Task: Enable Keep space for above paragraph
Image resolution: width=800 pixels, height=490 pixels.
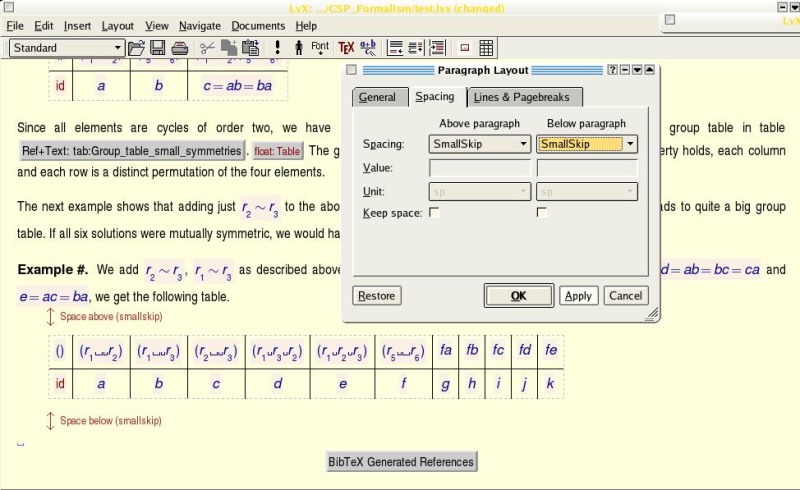Action: click(x=434, y=212)
